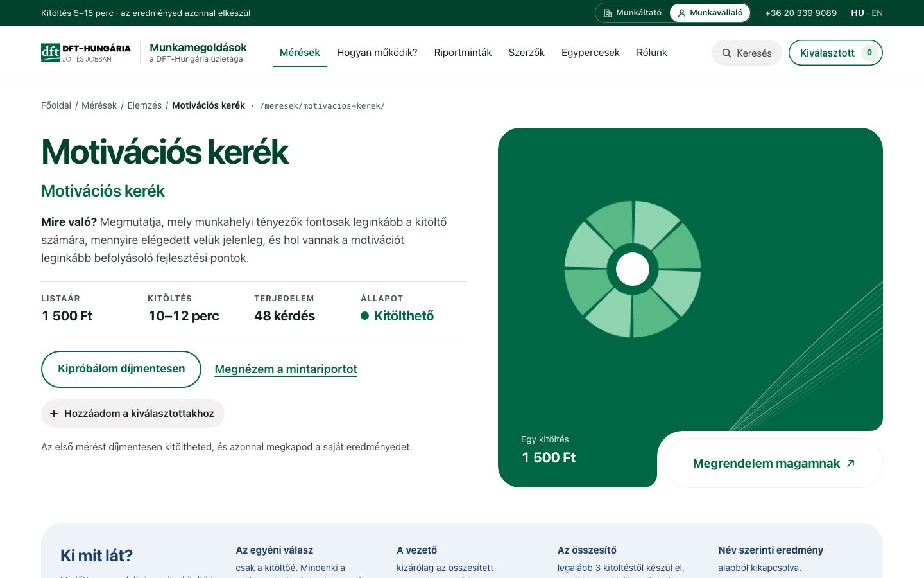Click the 1 500 Ft list price value
The width and height of the screenshot is (924, 578).
[x=67, y=316]
